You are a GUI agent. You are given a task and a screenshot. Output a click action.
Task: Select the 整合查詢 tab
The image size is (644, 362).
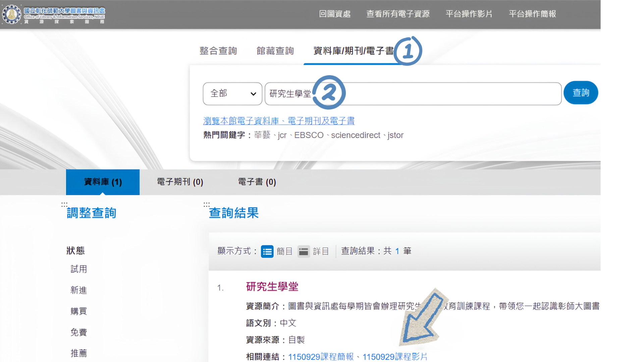218,51
